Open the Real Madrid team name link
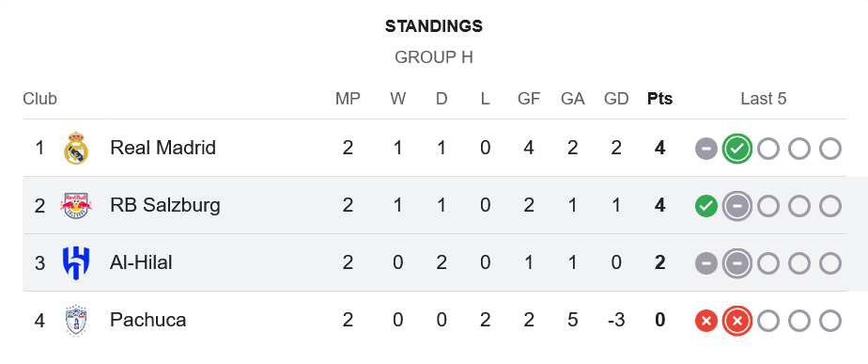The height and width of the screenshot is (364, 868). pyautogui.click(x=163, y=148)
